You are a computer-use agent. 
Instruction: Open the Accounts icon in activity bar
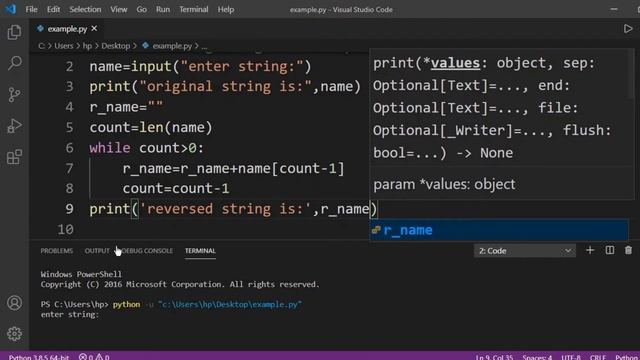(x=14, y=303)
